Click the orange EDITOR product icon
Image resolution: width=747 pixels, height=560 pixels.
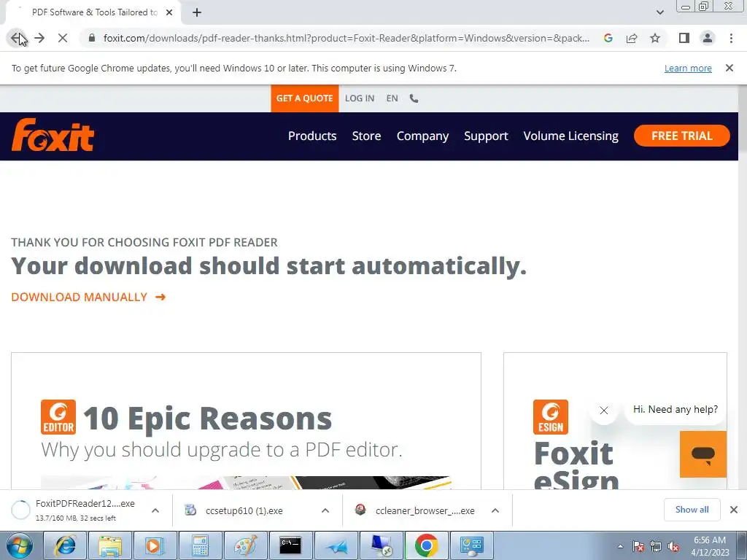coord(58,417)
